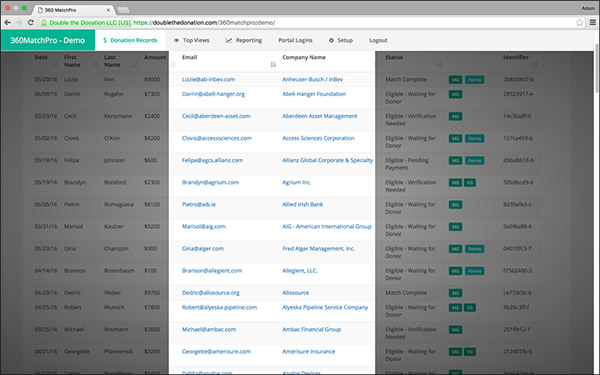Open Portal Logins menu item
This screenshot has height=375, width=600.
point(295,40)
